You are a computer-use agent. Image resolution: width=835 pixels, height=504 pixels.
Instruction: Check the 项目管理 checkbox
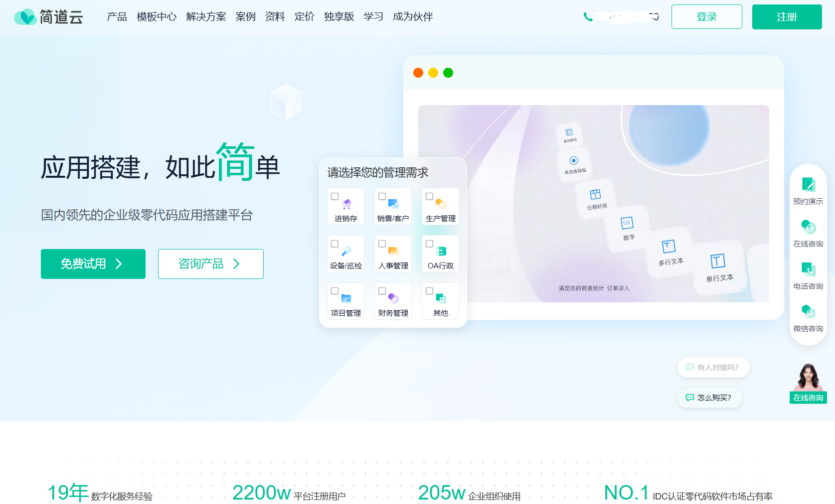click(x=335, y=291)
